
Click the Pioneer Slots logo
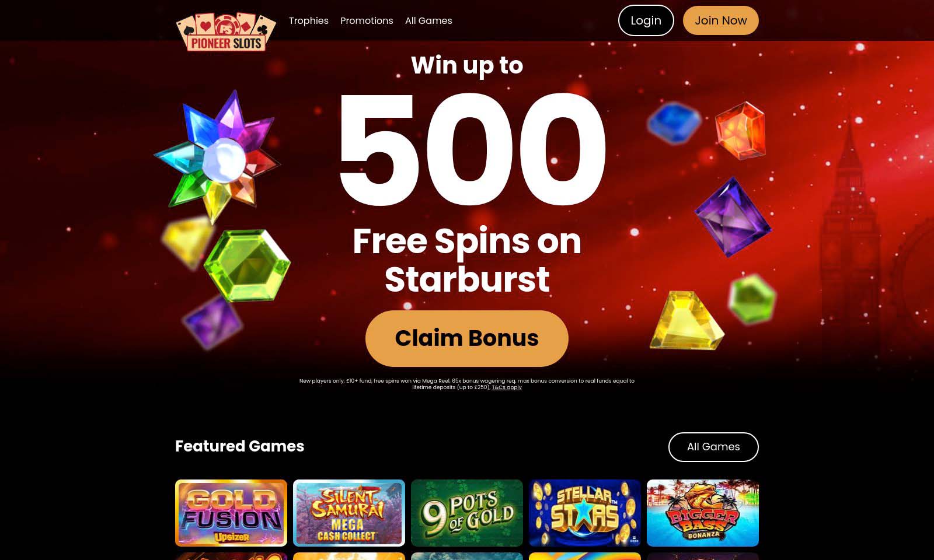point(226,32)
